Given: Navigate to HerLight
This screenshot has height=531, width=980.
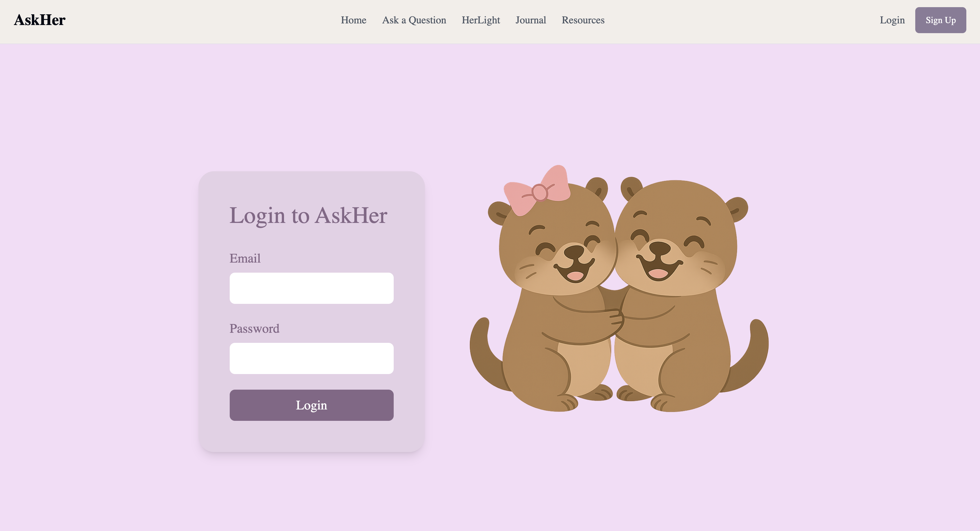Looking at the screenshot, I should point(481,20).
